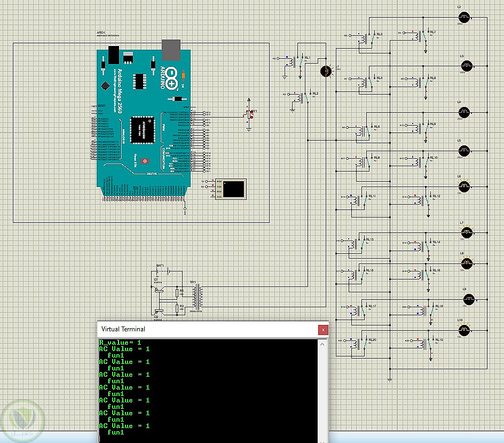The image size is (504, 443).
Task: Select the RV1 potentiometer component
Action: click(x=249, y=114)
